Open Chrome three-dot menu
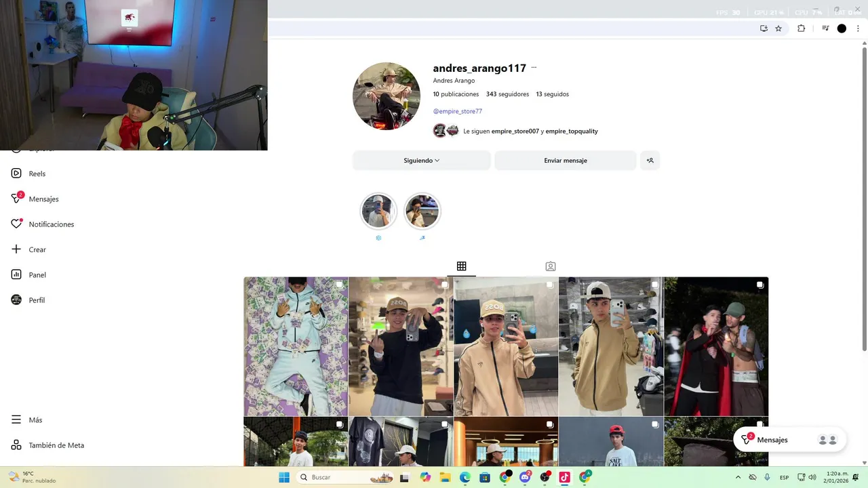The image size is (868, 488). coord(858,28)
